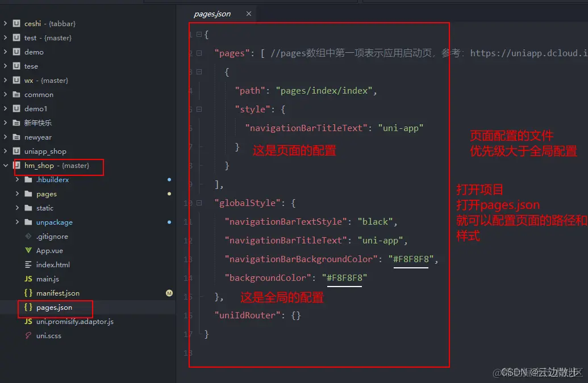Expand the common folder arrow

click(x=5, y=94)
